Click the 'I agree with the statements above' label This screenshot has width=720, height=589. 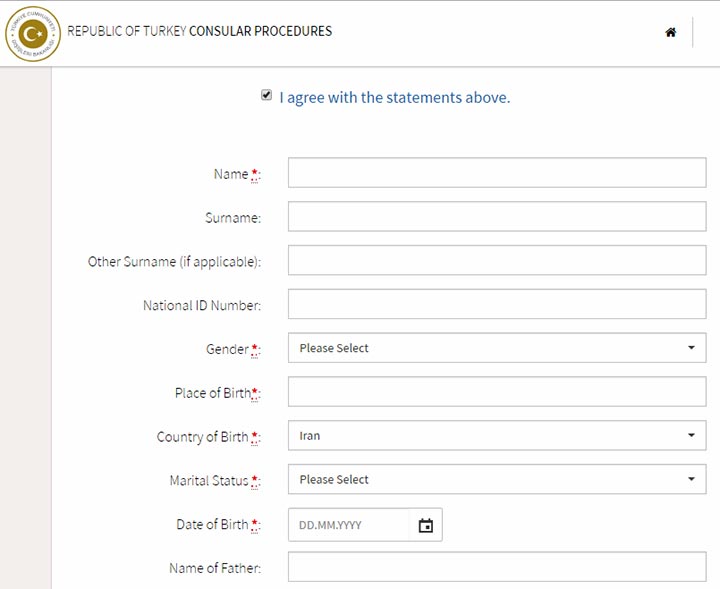point(394,97)
